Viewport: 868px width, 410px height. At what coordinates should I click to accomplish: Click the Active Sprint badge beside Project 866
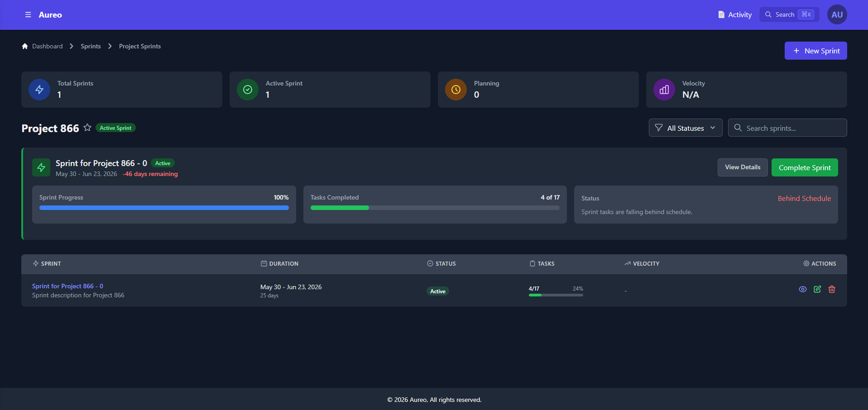point(116,128)
